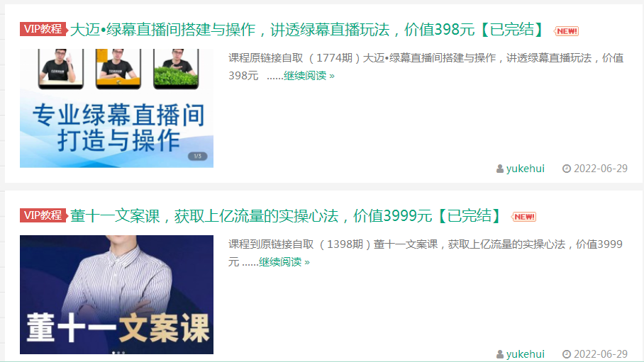Open the 董十一文案课 thumbnail image

116,295
